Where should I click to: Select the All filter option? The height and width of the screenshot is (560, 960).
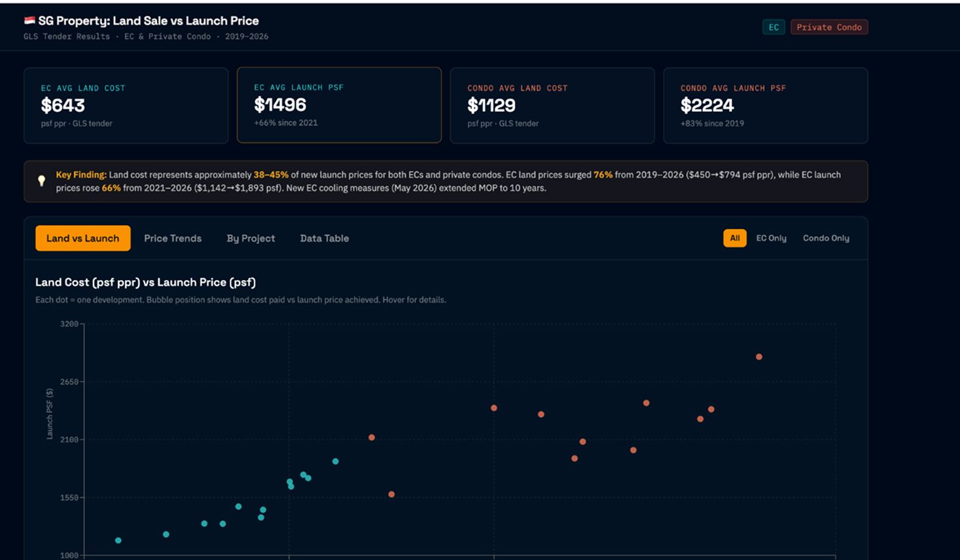coord(735,238)
